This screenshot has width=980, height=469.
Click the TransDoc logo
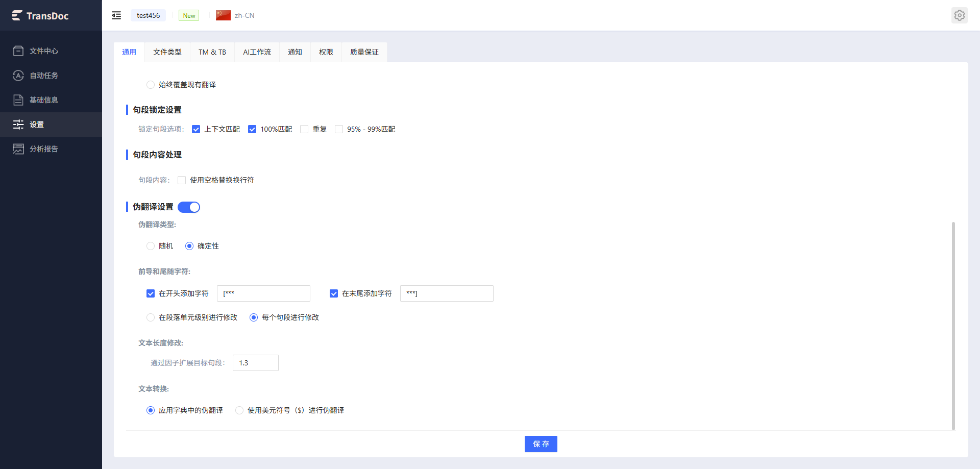(x=40, y=16)
